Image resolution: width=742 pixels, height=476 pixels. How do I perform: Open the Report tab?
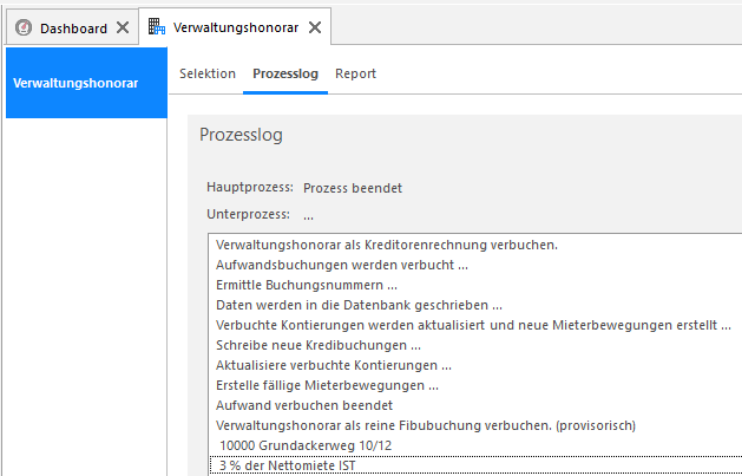pos(355,74)
